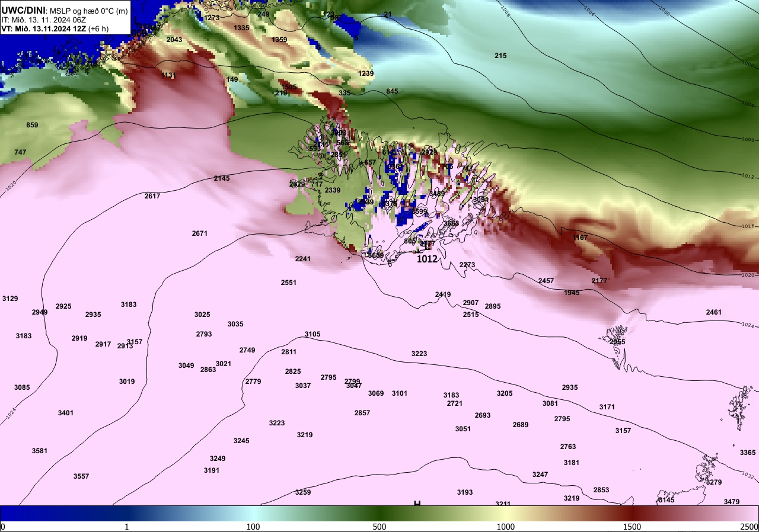This screenshot has width=759, height=532.
Task: Click the 3019 height value
Action: click(x=127, y=382)
